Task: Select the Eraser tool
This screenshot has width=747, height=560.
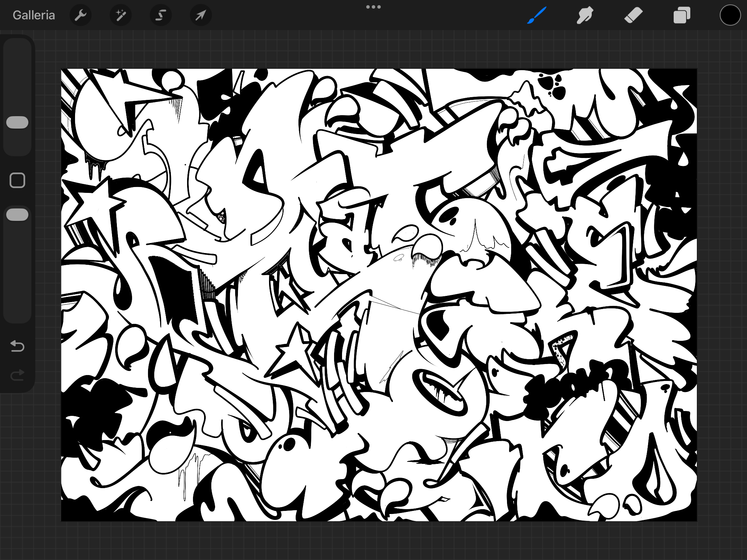Action: [x=634, y=15]
